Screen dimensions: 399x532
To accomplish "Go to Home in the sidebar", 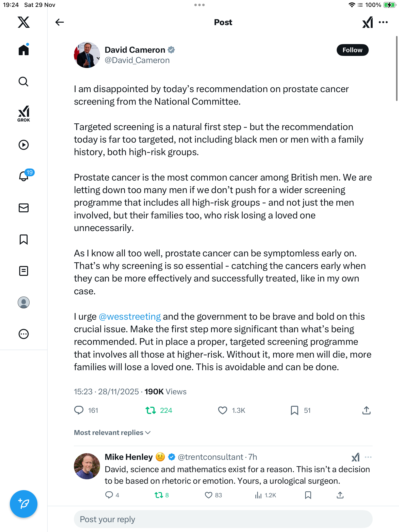I will coord(24,50).
